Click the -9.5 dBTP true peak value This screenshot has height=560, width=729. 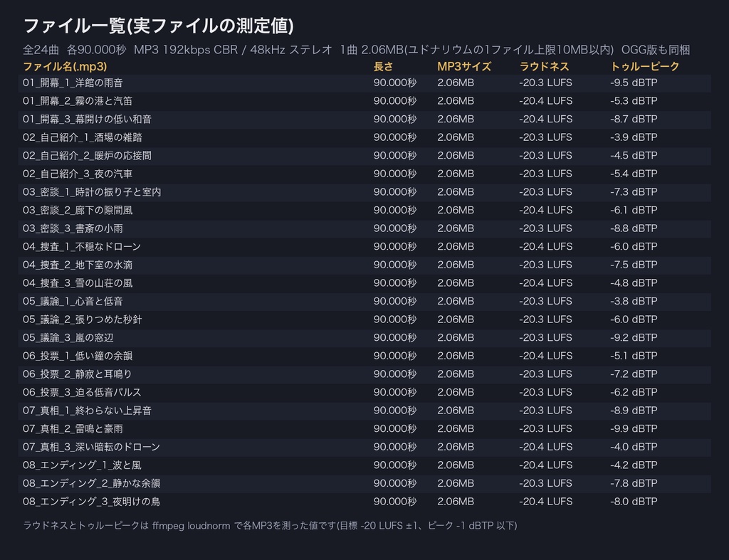point(634,83)
